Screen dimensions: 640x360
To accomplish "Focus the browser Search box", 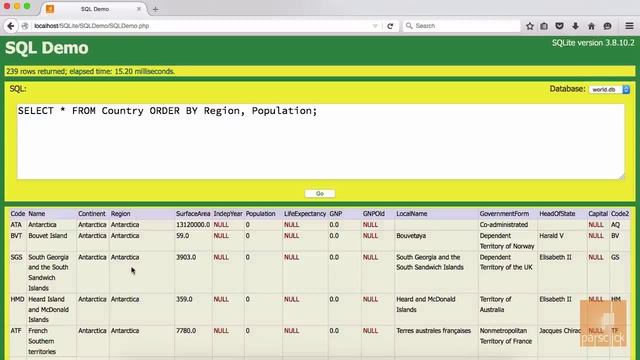I will tap(461, 26).
